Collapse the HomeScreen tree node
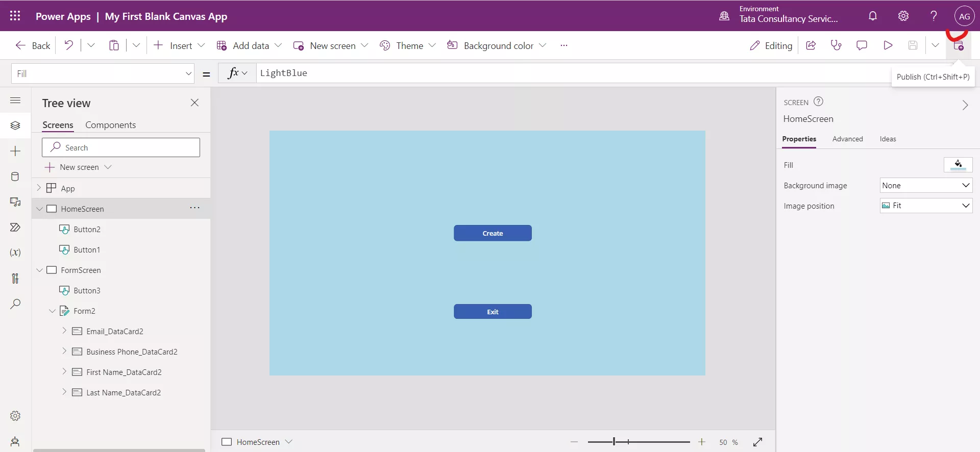 tap(39, 209)
